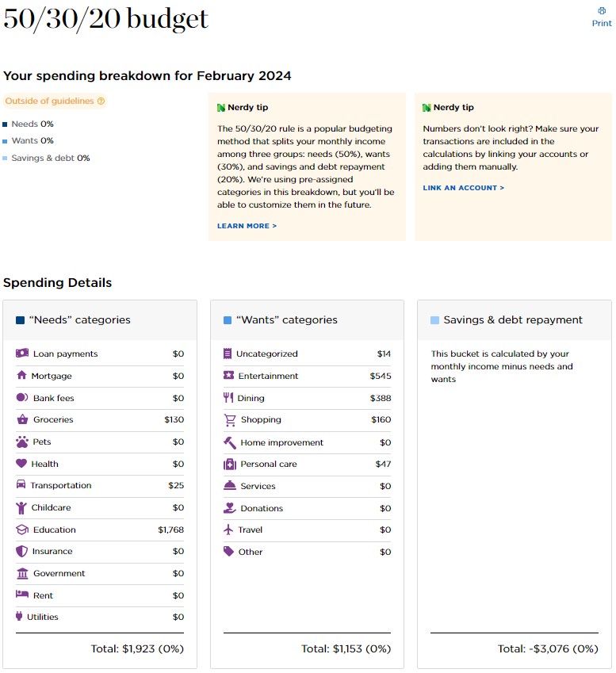Open the Learn More link
The width and height of the screenshot is (616, 673).
[x=247, y=226]
